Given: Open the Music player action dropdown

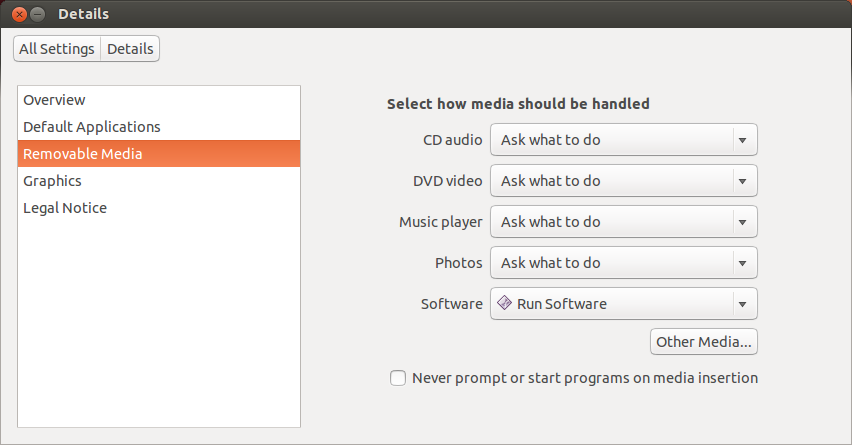Looking at the screenshot, I should point(623,222).
